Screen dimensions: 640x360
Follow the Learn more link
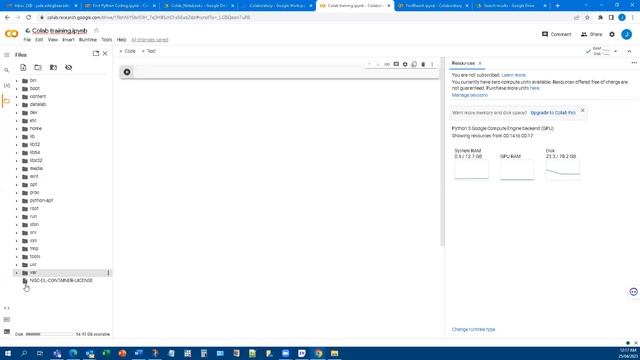(513, 75)
